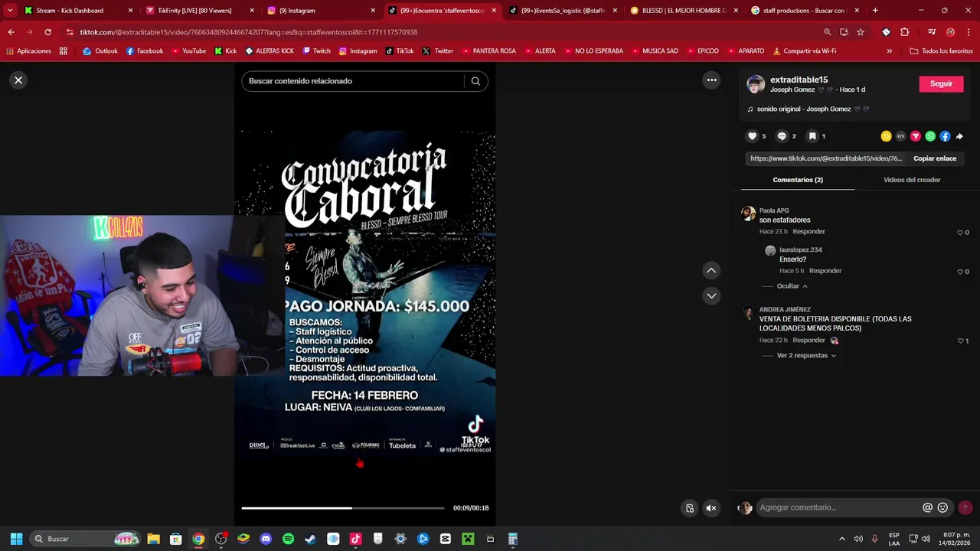Viewport: 980px width, 551px height.
Task: Click Buscar contenido relacionado search field
Action: [354, 81]
